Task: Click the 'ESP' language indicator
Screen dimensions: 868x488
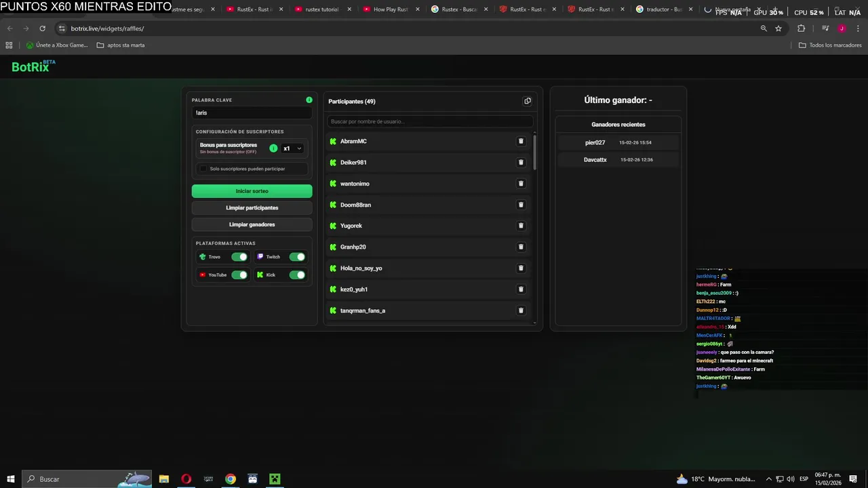Action: point(804,479)
